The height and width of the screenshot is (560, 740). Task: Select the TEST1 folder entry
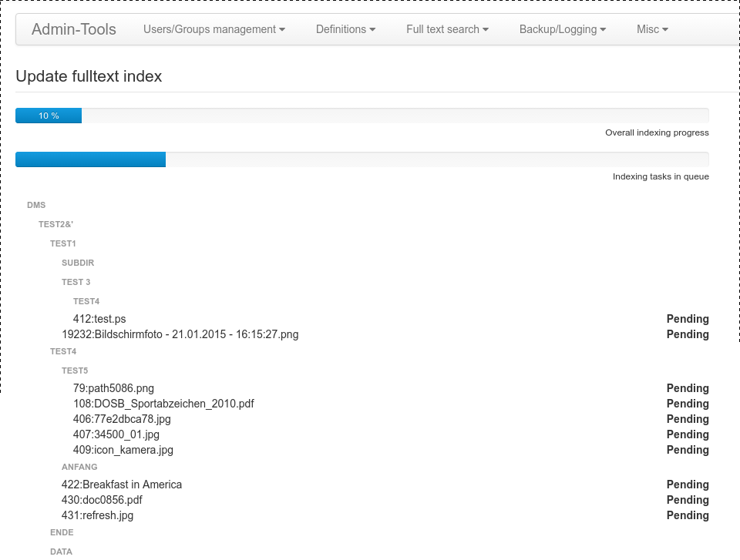click(x=63, y=244)
